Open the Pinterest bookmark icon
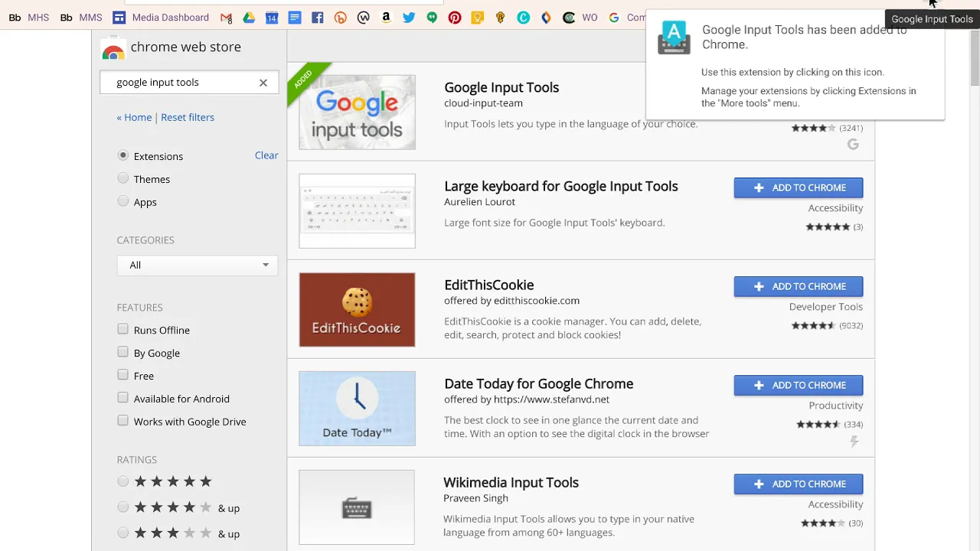This screenshot has height=551, width=980. (x=455, y=18)
